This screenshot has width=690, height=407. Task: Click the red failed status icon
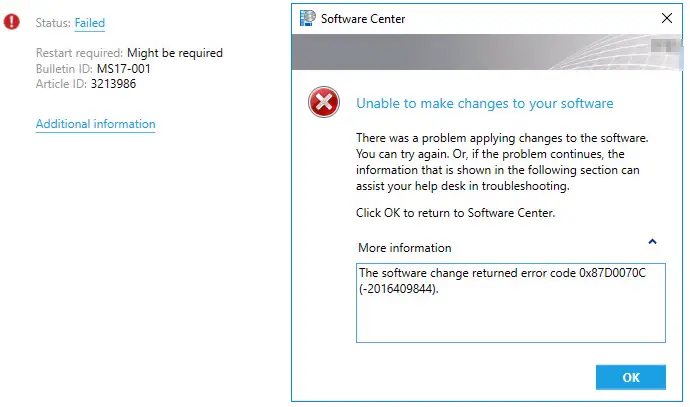tap(12, 22)
